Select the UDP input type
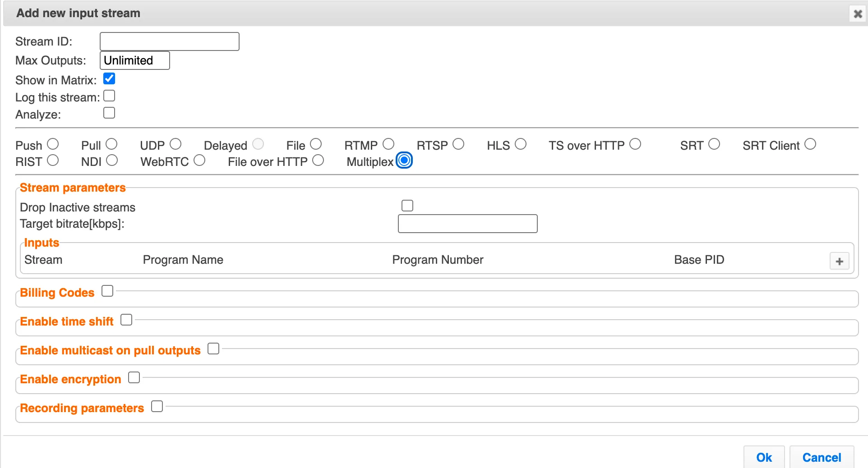Viewport: 868px width, 468px height. tap(175, 144)
